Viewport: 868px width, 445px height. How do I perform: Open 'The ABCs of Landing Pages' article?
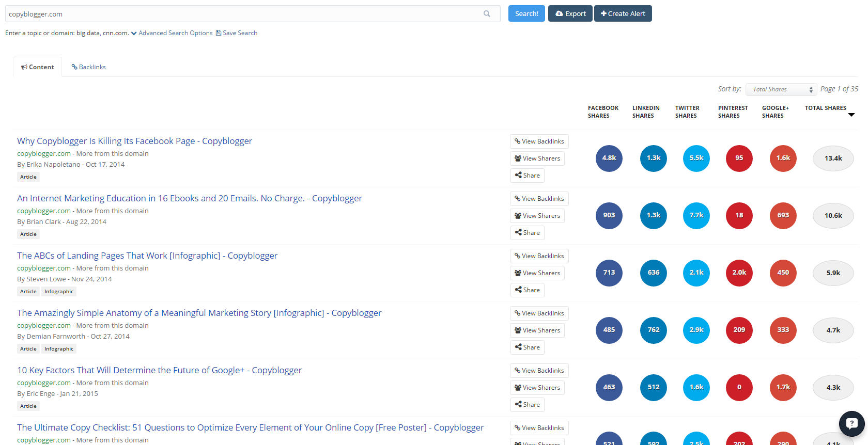click(x=147, y=256)
